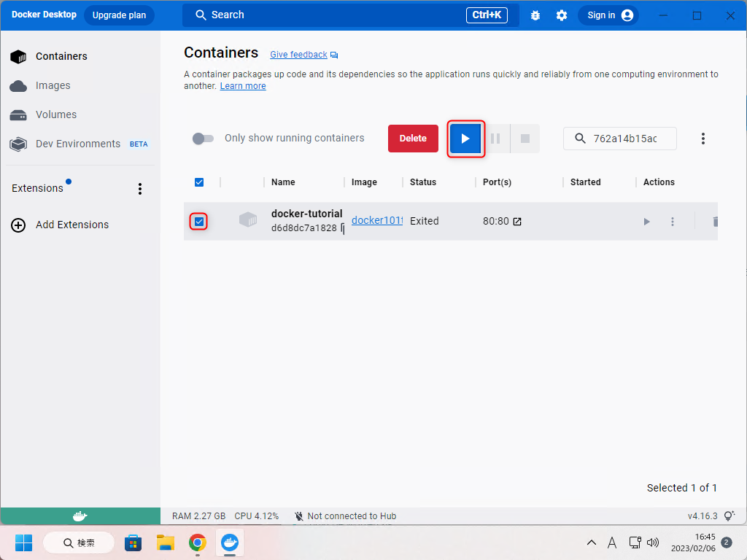Open the network status tray icon
Viewport: 747px width, 560px height.
635,542
